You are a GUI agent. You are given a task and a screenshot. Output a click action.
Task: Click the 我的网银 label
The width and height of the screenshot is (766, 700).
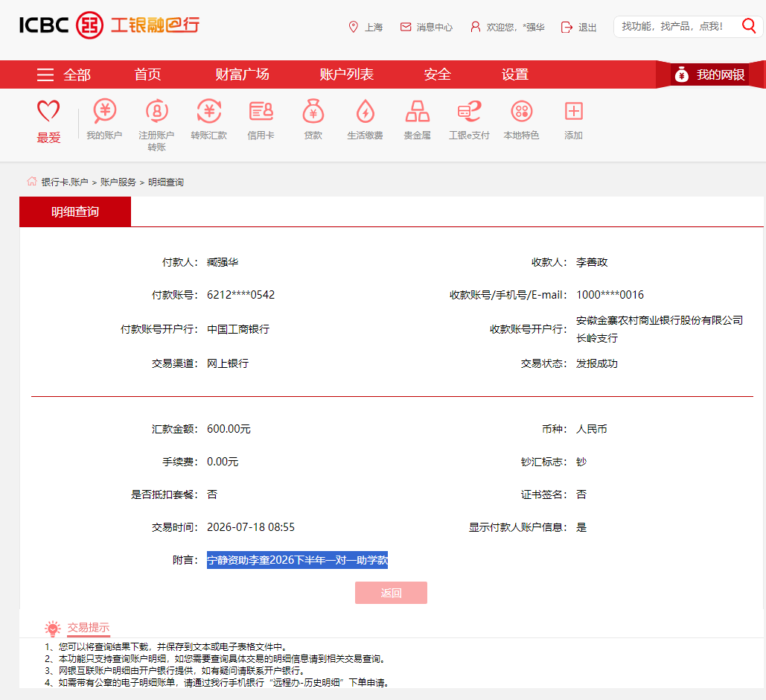(x=720, y=74)
